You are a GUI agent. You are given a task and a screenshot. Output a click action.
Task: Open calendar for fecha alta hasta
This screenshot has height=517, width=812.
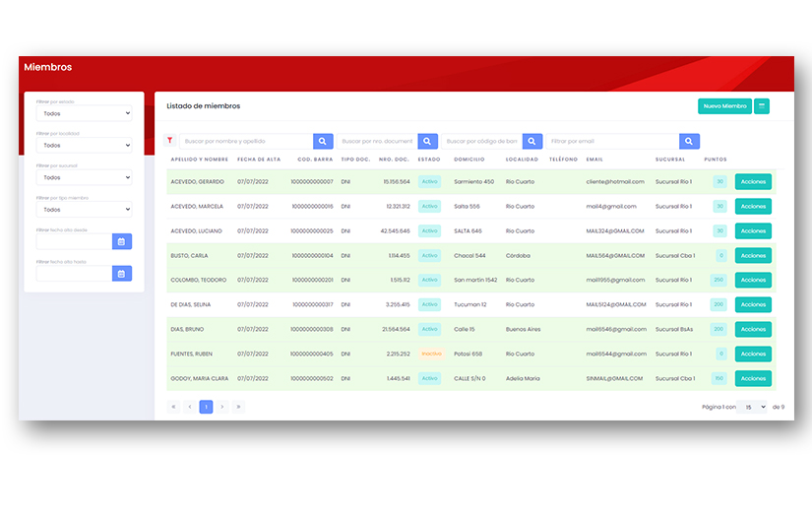(122, 274)
